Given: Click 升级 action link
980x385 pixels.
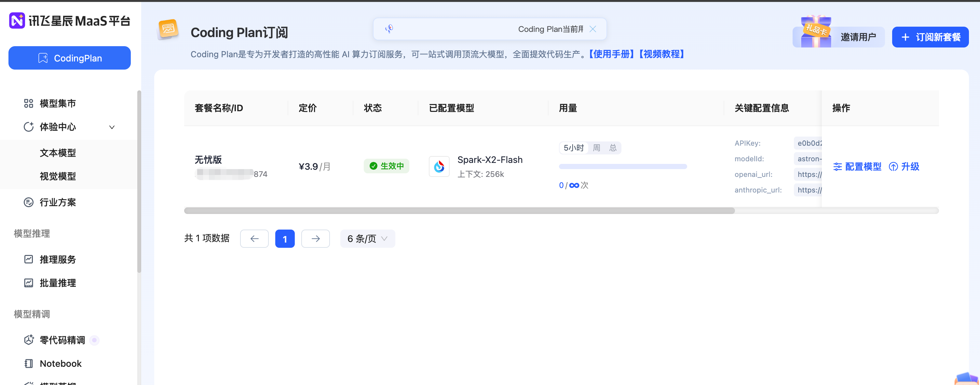Looking at the screenshot, I should (904, 166).
